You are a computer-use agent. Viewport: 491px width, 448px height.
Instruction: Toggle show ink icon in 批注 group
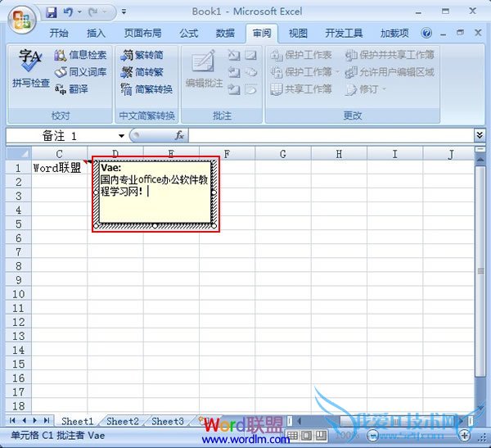pyautogui.click(x=250, y=89)
